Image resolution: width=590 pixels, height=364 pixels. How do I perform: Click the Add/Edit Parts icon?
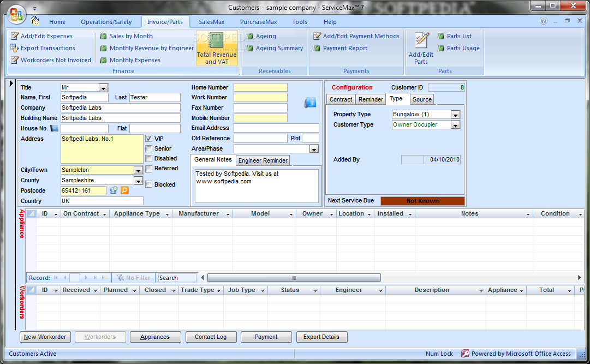[x=421, y=40]
